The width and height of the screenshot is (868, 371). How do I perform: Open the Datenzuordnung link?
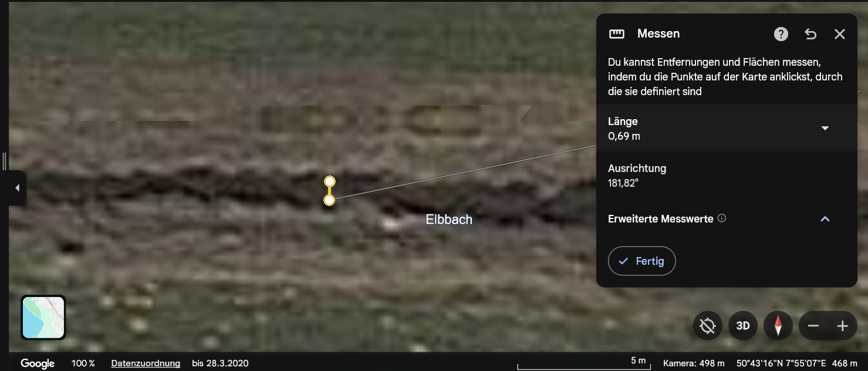pyautogui.click(x=146, y=363)
